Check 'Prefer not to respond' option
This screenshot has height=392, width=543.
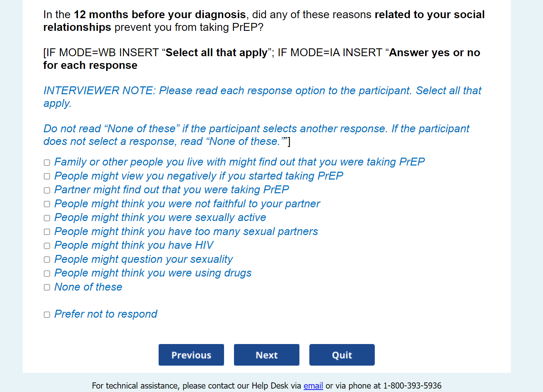tap(47, 315)
